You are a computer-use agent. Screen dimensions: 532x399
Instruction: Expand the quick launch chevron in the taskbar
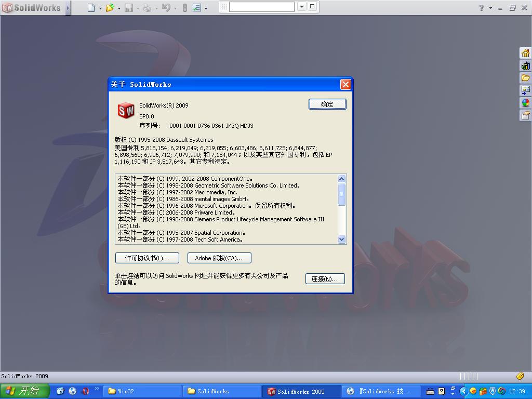(97, 389)
